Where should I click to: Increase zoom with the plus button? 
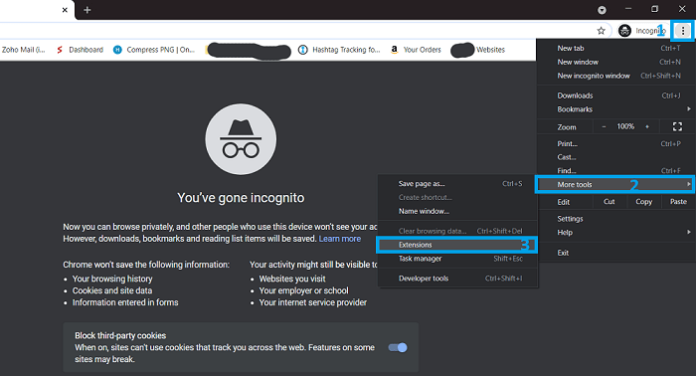[647, 127]
